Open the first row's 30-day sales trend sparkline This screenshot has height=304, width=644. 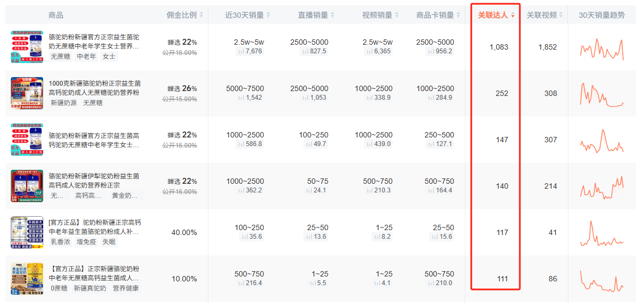click(x=601, y=49)
